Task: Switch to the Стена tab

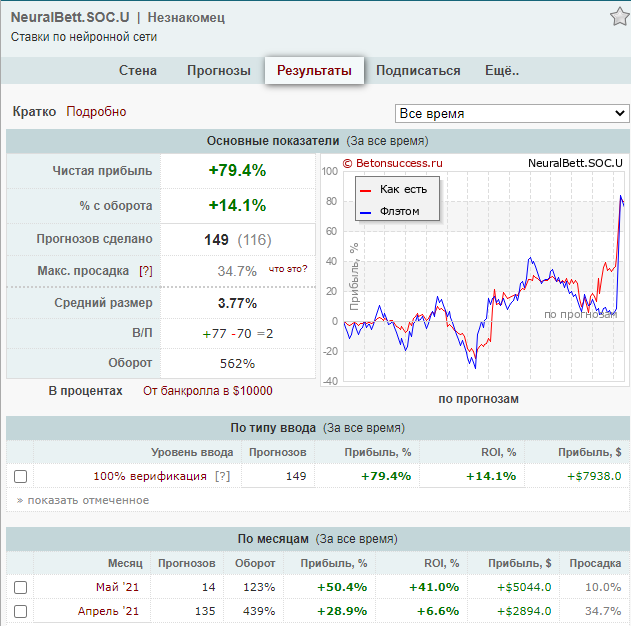Action: coord(138,71)
